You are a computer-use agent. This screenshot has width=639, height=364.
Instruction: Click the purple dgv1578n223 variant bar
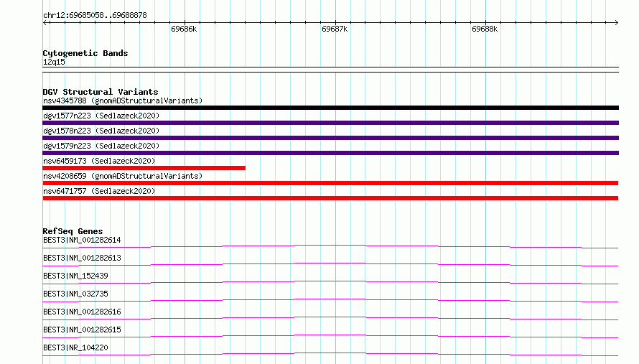coord(330,138)
